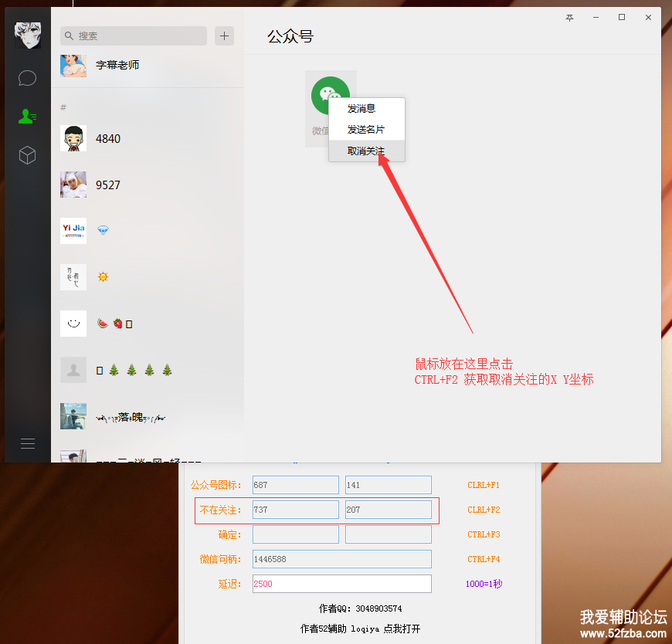Click the 1000=1秒 hint text
Viewport: 672px width, 644px height.
pos(484,584)
